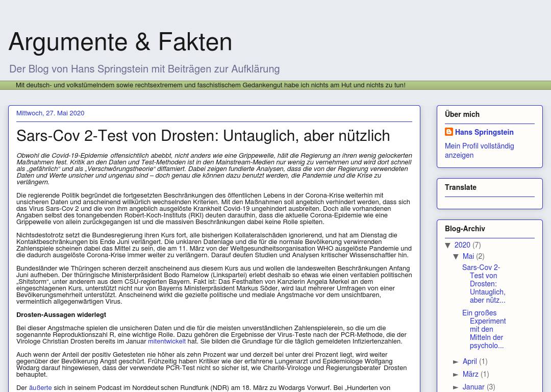This screenshot has width=551, height=392.
Task: Click the post date 'Mittwoch, 27. Mai 2020'
Action: coord(50,113)
